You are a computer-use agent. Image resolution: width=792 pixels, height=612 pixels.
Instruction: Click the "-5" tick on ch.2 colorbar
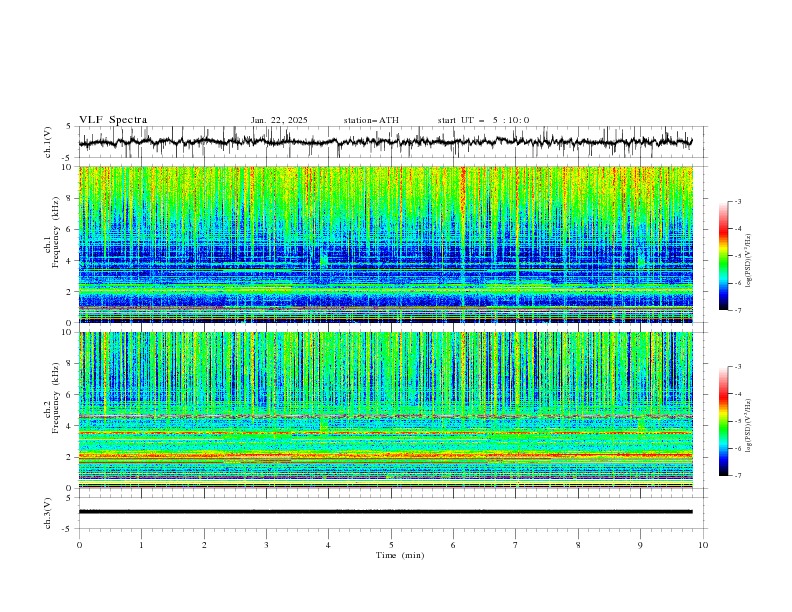738,421
